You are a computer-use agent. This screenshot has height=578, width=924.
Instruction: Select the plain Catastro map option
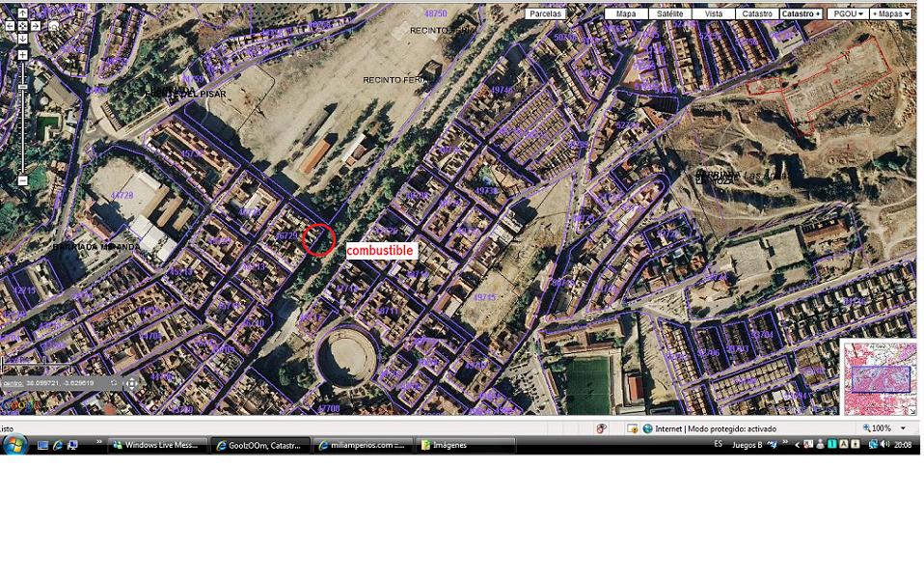point(757,14)
